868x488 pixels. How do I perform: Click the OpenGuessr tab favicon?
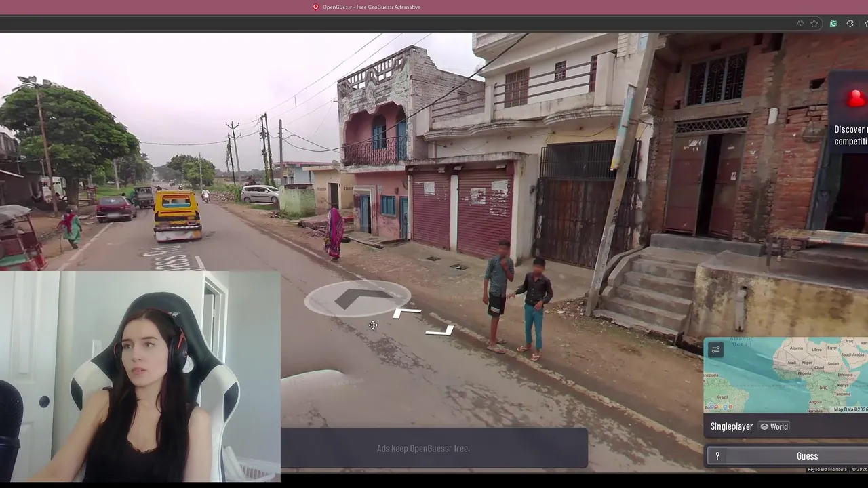pos(315,7)
